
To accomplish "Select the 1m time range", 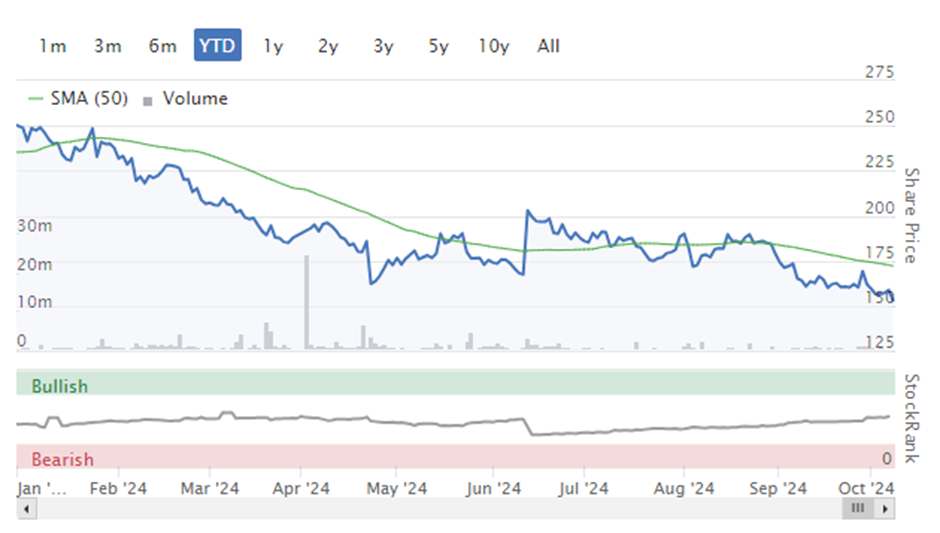I will click(53, 46).
